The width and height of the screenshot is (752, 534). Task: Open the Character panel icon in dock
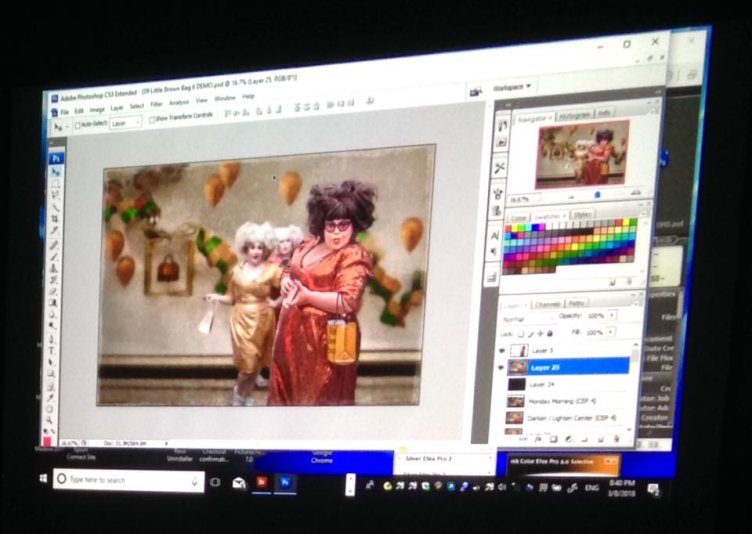click(x=495, y=235)
